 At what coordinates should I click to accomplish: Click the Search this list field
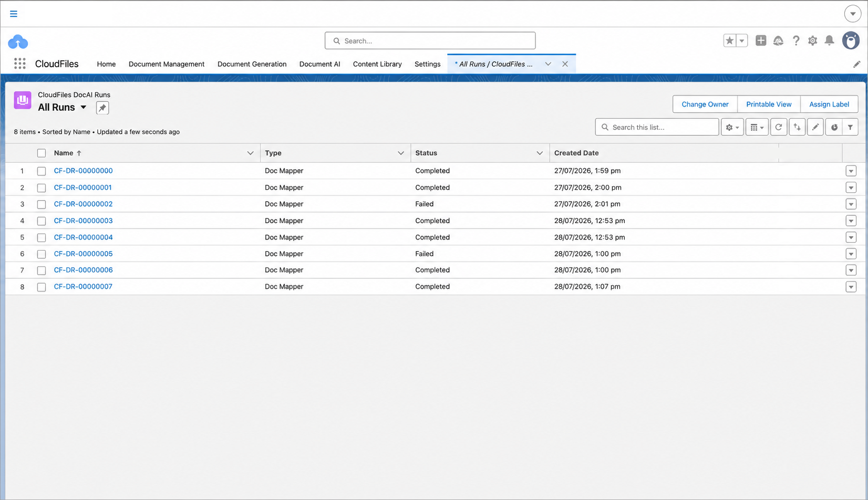tap(657, 127)
